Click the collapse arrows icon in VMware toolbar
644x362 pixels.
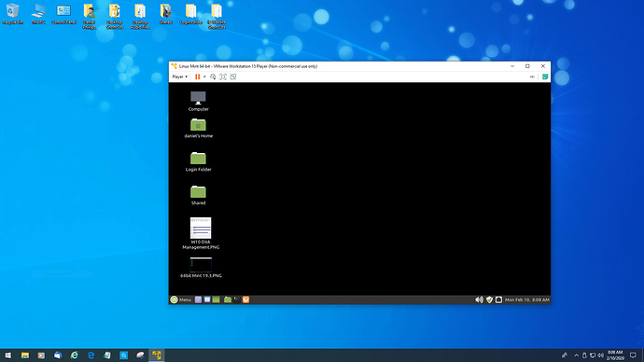[x=532, y=77]
